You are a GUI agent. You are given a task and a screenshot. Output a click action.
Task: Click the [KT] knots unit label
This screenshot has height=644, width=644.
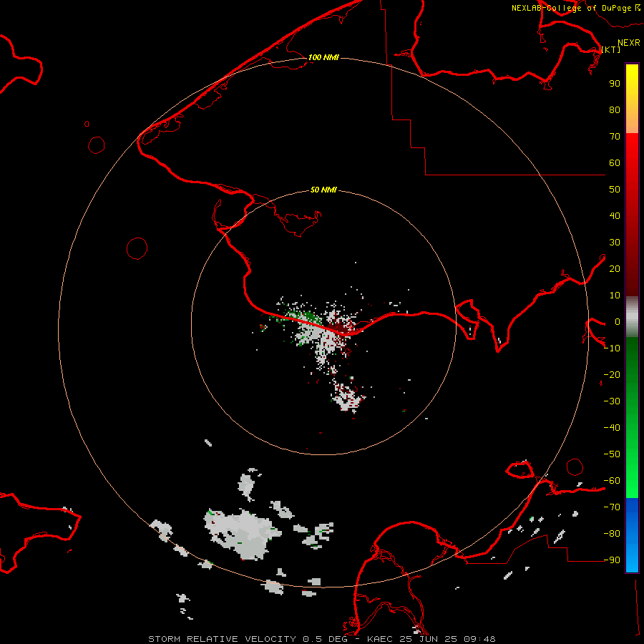[611, 49]
